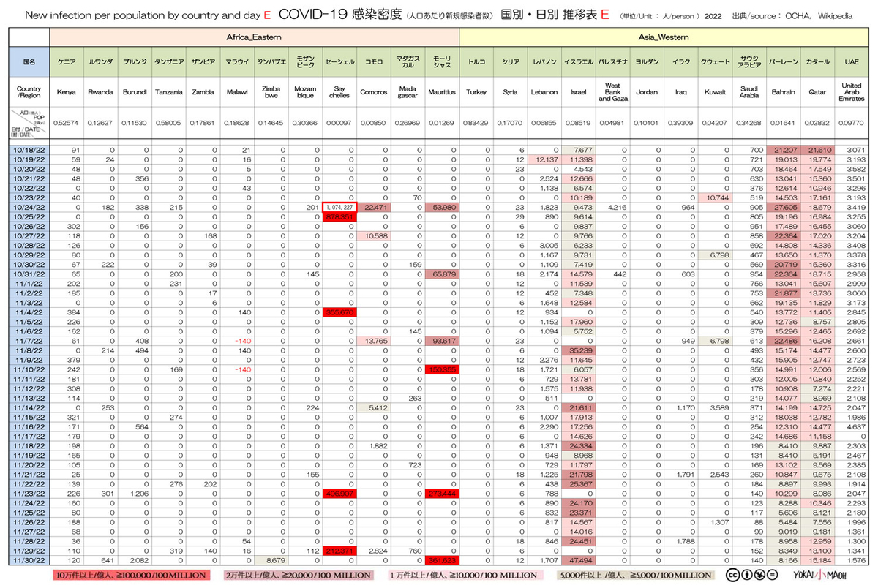Select the Comoros column header
This screenshot has height=588, width=878.
373,92
